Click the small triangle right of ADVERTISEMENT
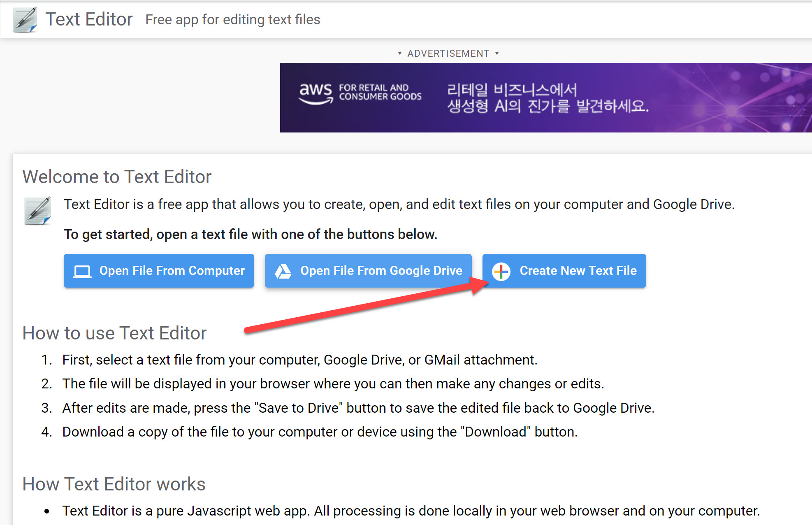The image size is (812, 525). coord(497,53)
